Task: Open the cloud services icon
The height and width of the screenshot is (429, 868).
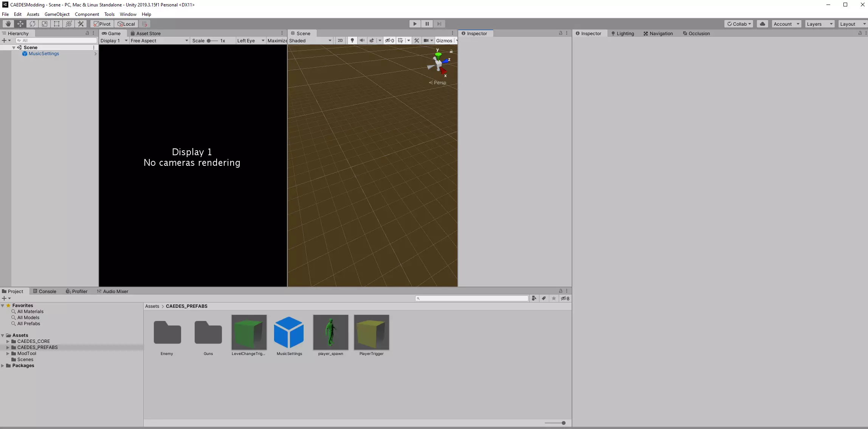Action: pos(763,24)
